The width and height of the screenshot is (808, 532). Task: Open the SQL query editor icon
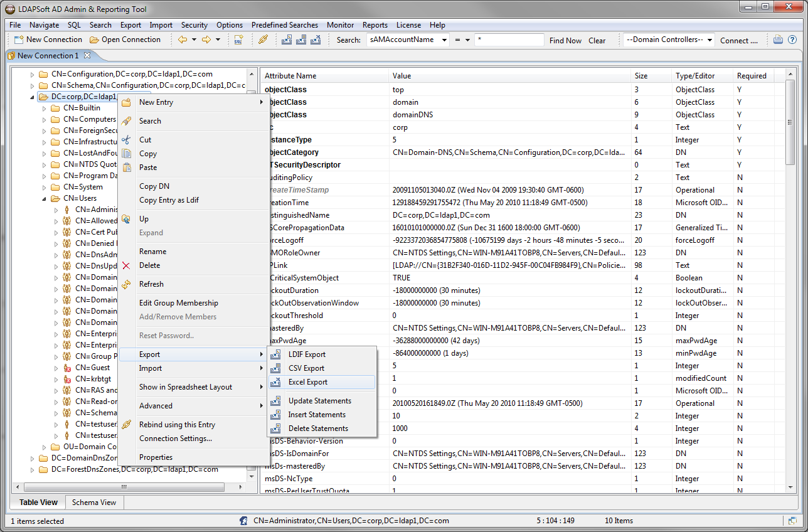pos(238,40)
